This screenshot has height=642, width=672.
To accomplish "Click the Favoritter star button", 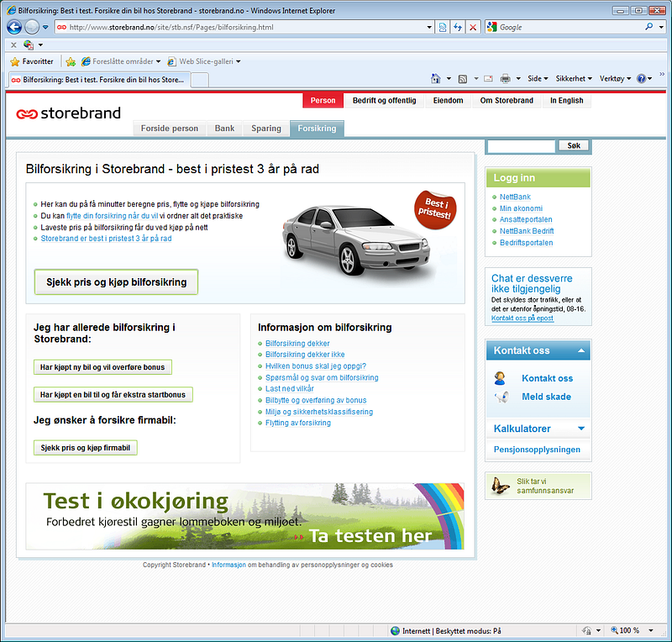I will click(x=32, y=61).
